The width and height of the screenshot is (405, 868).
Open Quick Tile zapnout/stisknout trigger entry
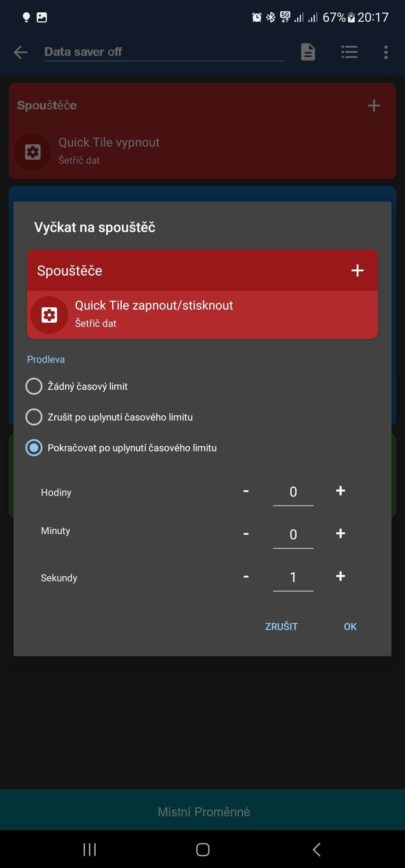[202, 315]
